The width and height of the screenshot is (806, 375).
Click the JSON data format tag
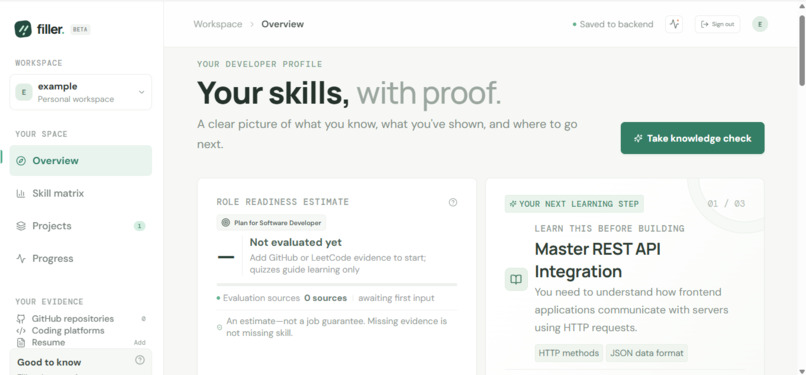(x=647, y=353)
